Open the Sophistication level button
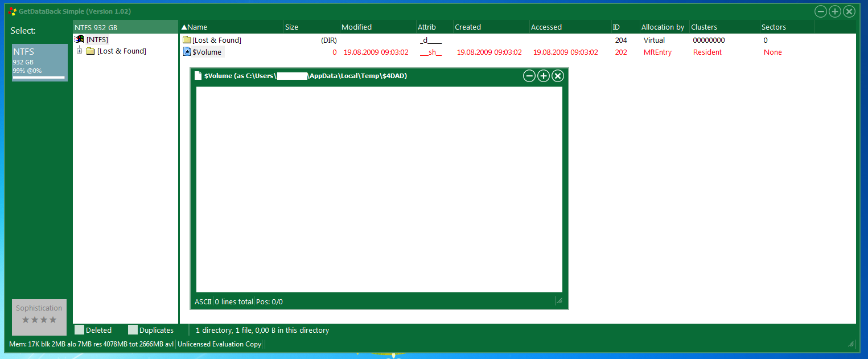Screen dimensions: 868x359 (39, 317)
